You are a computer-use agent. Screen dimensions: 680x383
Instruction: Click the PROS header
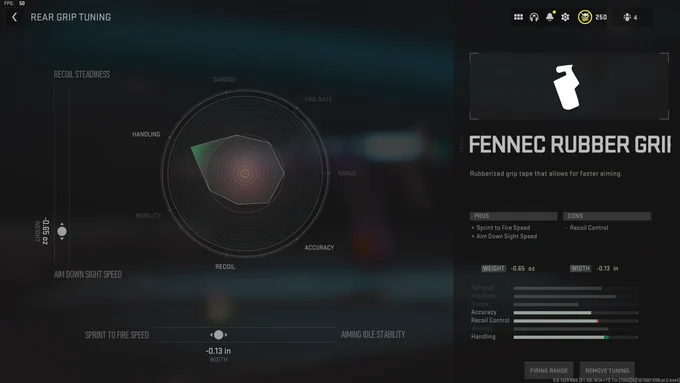click(x=513, y=216)
